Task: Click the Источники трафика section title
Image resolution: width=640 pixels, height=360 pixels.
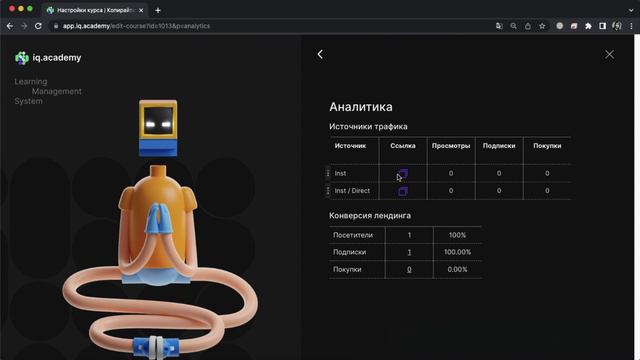Action: [x=368, y=127]
